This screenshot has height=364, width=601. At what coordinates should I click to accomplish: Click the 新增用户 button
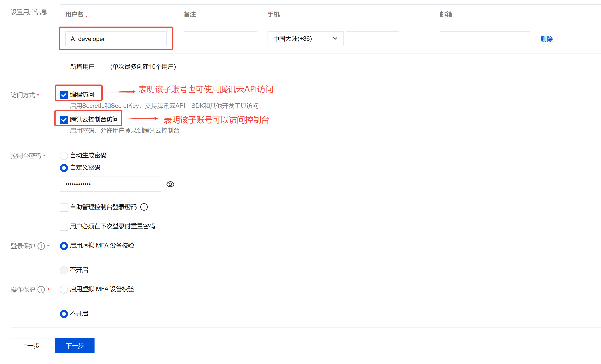click(82, 66)
